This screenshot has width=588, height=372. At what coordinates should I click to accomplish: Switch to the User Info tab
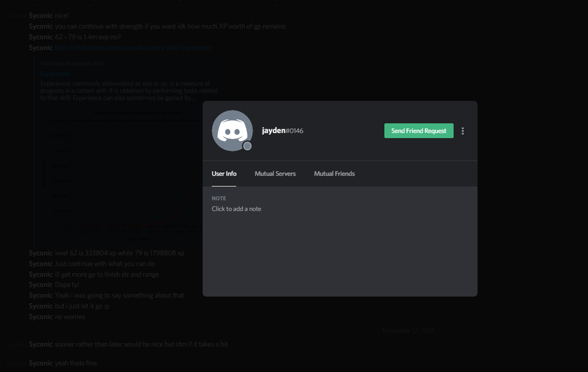224,173
